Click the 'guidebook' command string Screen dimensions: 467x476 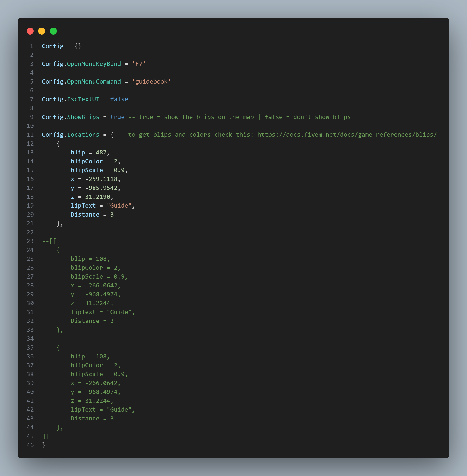point(151,81)
